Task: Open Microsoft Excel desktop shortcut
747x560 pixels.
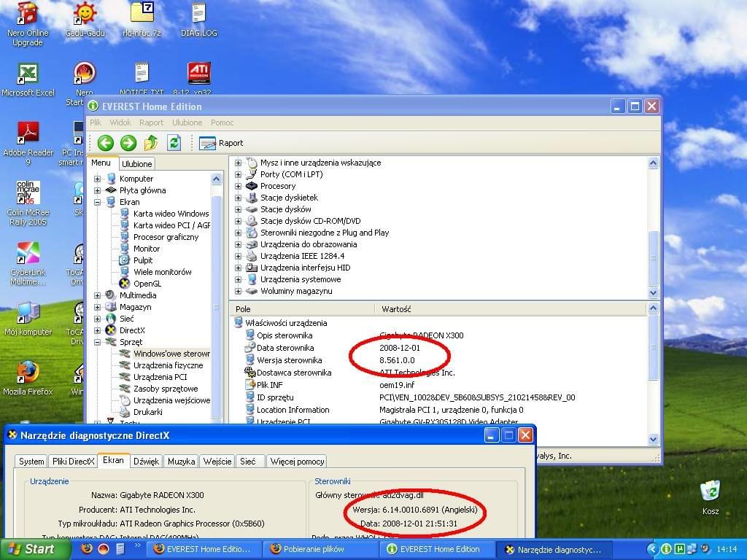Action: [28, 79]
